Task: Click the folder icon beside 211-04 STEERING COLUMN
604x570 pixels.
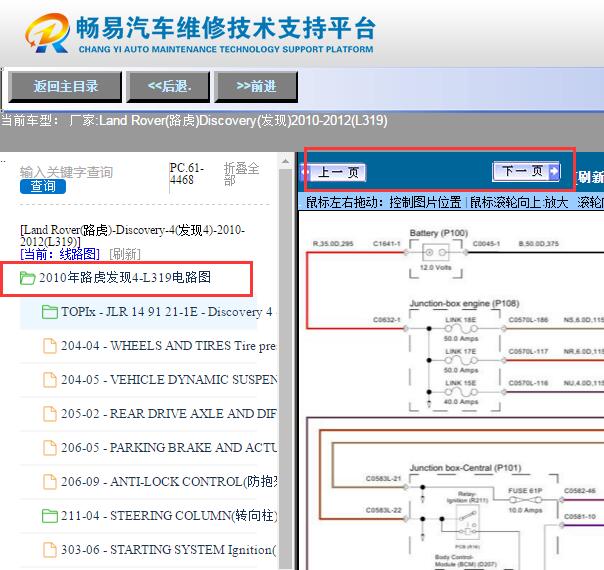Action: tap(50, 515)
